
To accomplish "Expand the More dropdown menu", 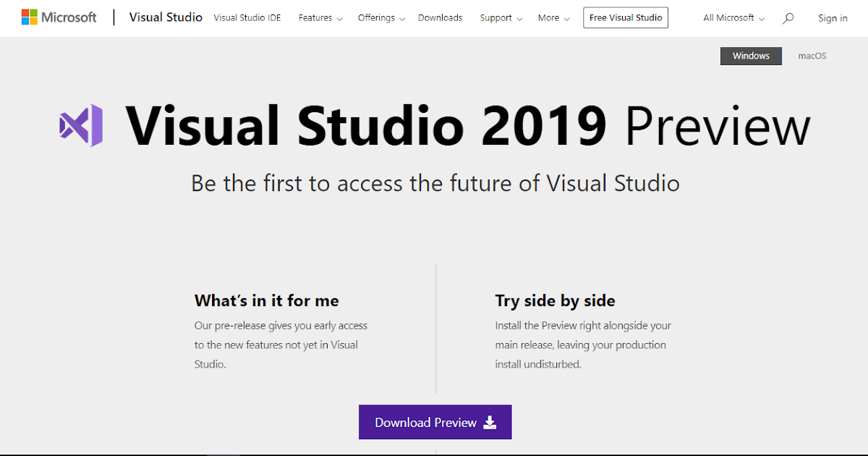I will [553, 18].
